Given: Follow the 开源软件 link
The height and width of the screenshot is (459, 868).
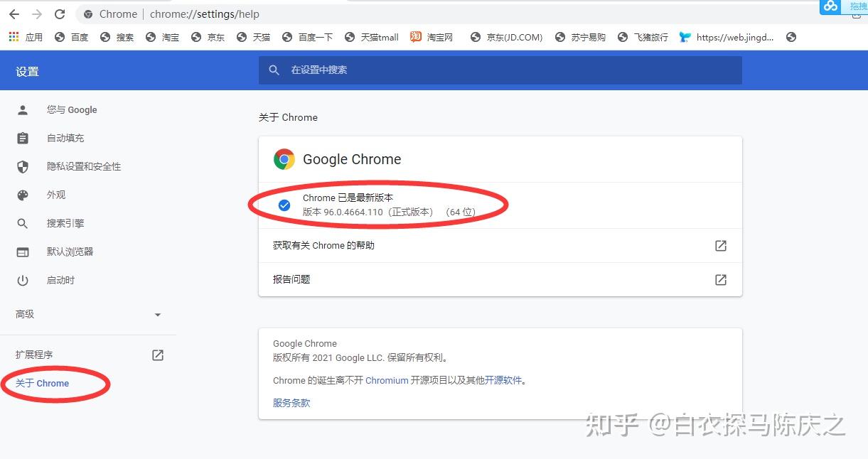Looking at the screenshot, I should pos(503,380).
